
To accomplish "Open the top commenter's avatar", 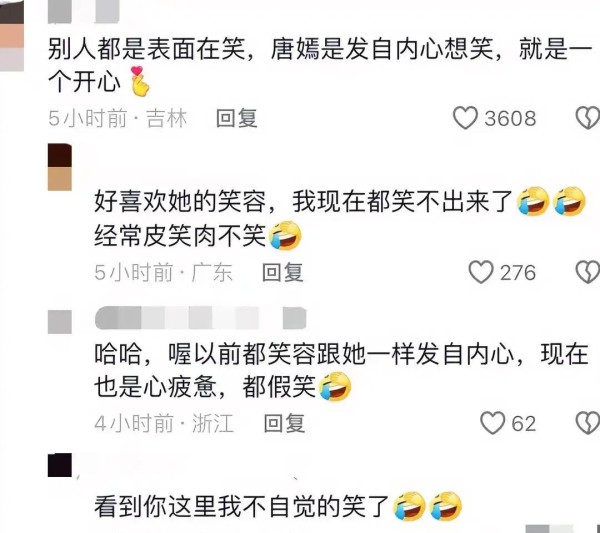I will (12, 35).
